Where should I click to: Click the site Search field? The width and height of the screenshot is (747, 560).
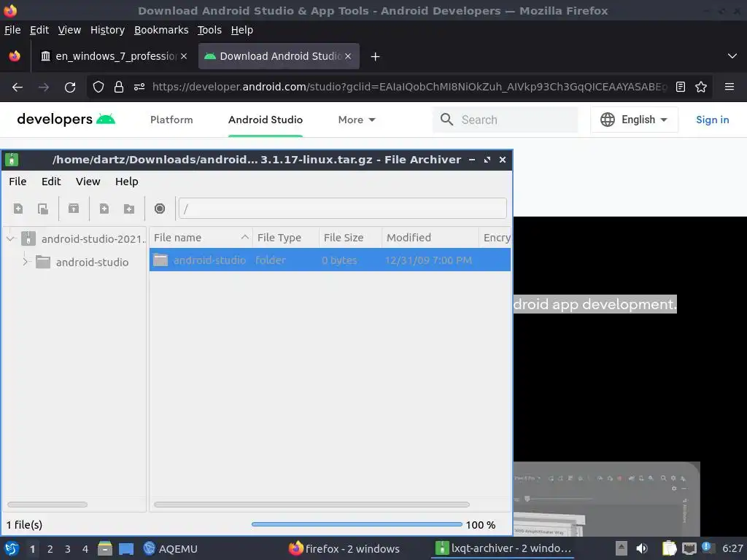(506, 120)
